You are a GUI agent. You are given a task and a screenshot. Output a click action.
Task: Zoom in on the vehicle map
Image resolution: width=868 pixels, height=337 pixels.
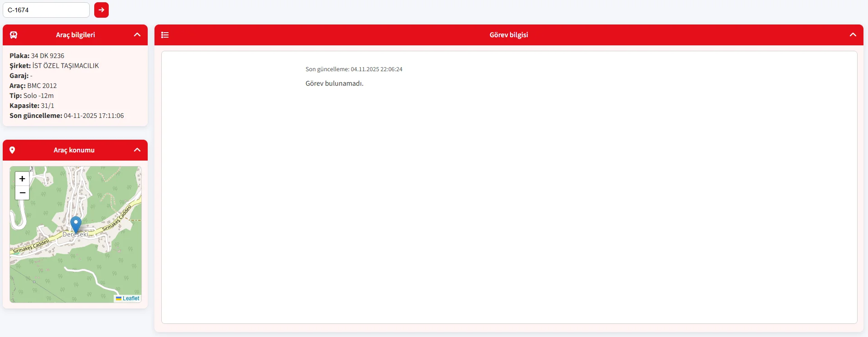[x=22, y=179]
